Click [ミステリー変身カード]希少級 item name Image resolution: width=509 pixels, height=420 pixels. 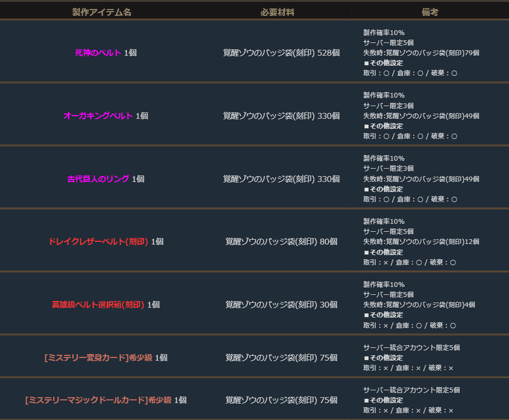pyautogui.click(x=99, y=358)
